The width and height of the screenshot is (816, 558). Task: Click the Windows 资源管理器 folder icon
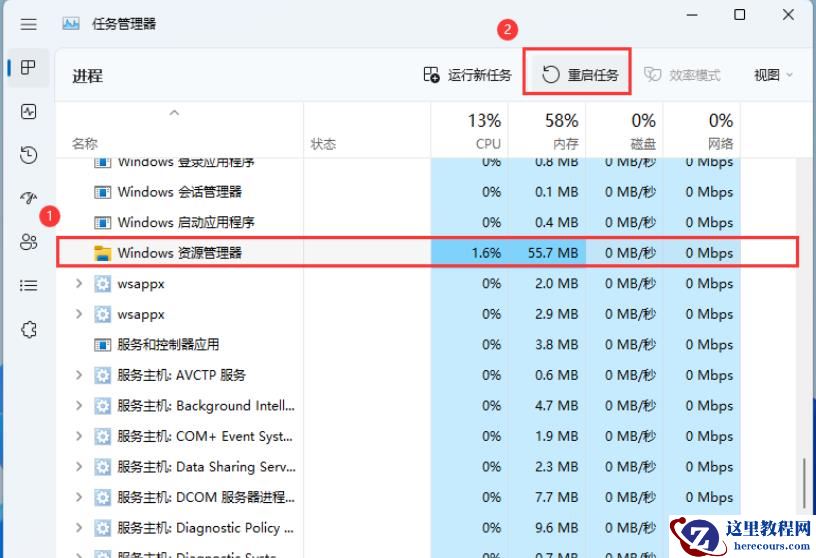pyautogui.click(x=103, y=253)
